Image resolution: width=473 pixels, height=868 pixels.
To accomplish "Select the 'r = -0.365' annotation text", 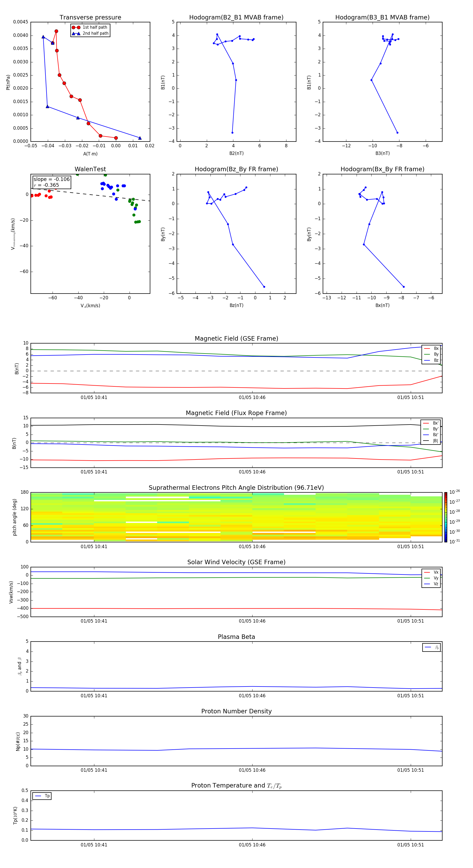I will coord(47,185).
